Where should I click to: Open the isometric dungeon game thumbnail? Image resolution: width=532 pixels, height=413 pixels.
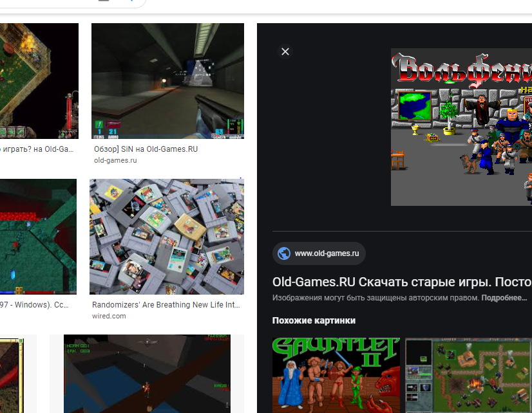tap(39, 81)
